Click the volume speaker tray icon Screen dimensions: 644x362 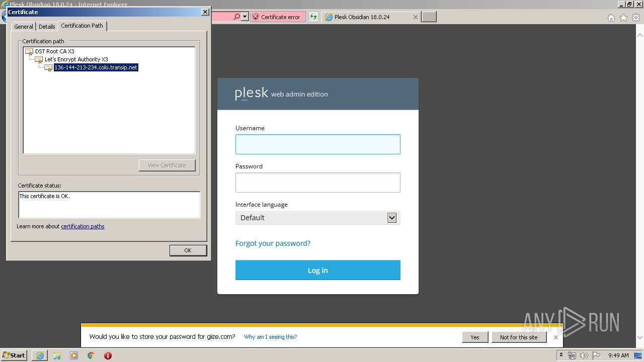coord(584,355)
